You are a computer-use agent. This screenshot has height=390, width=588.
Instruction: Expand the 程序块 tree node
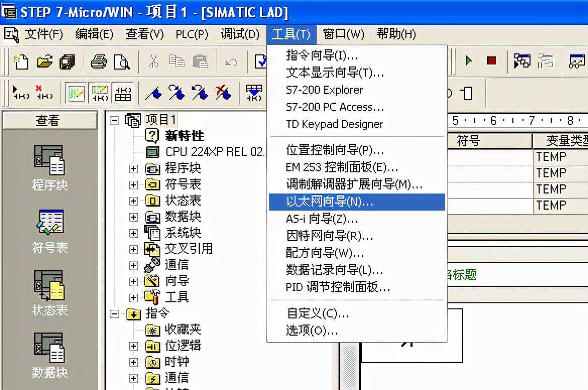coord(132,168)
